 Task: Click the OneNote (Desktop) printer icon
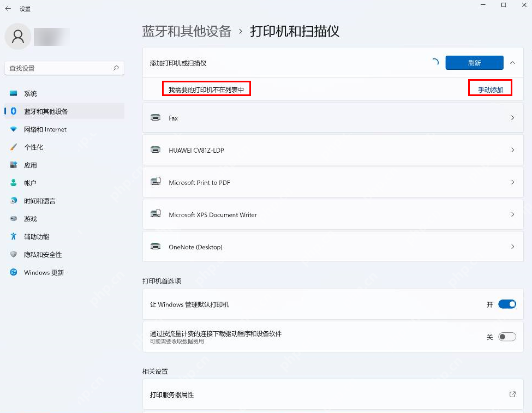tap(156, 247)
